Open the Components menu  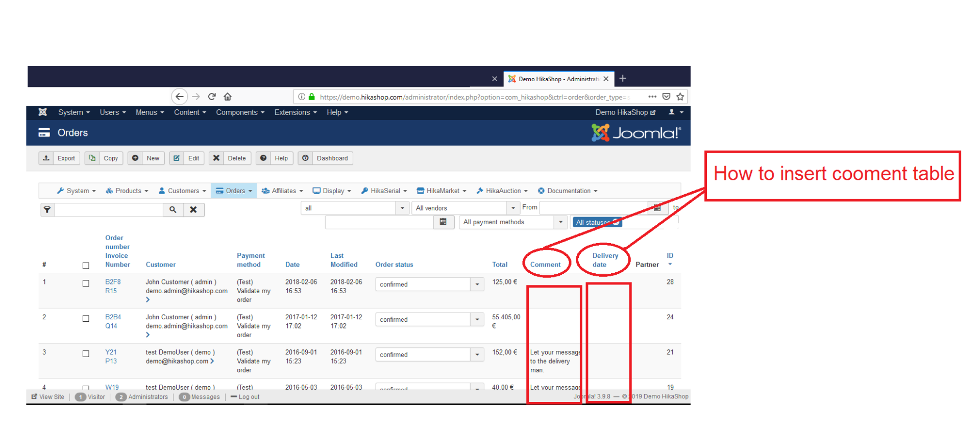point(240,112)
